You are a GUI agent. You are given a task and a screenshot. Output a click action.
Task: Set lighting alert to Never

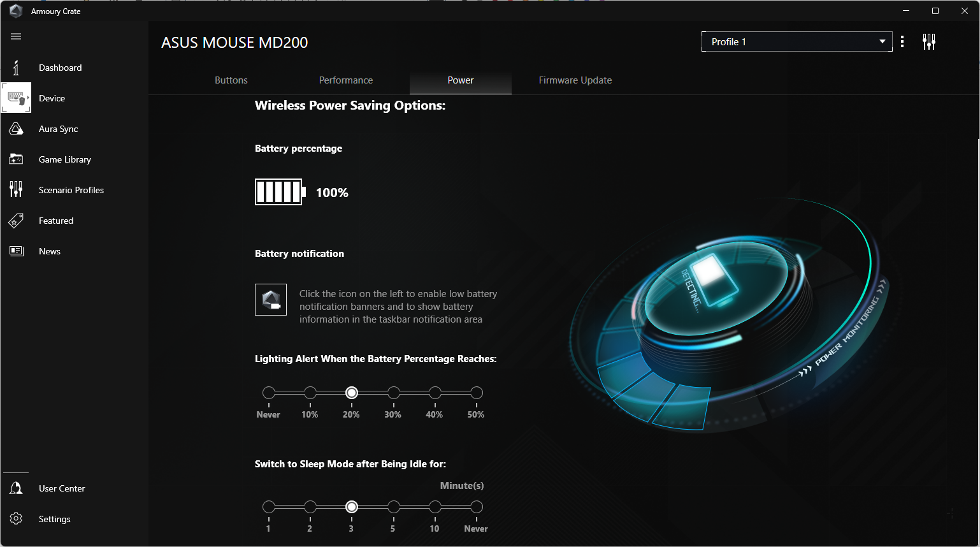(x=269, y=393)
